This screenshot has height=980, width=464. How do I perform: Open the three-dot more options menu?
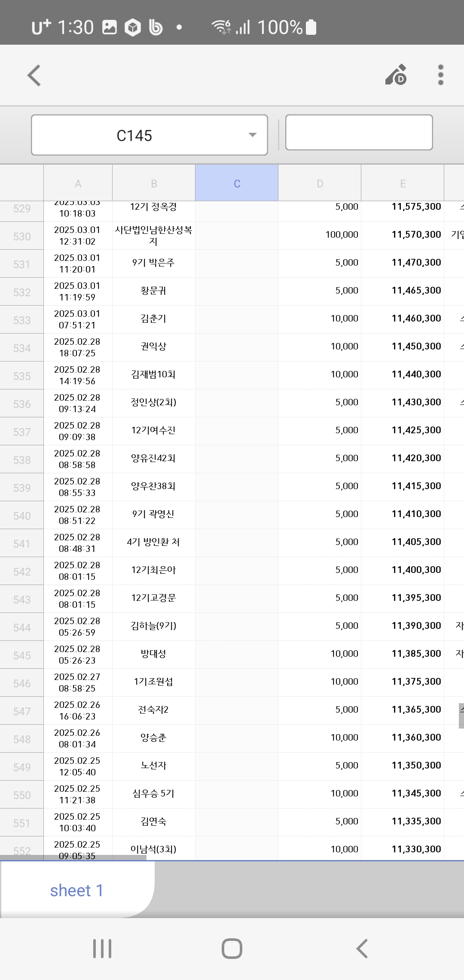coord(440,75)
